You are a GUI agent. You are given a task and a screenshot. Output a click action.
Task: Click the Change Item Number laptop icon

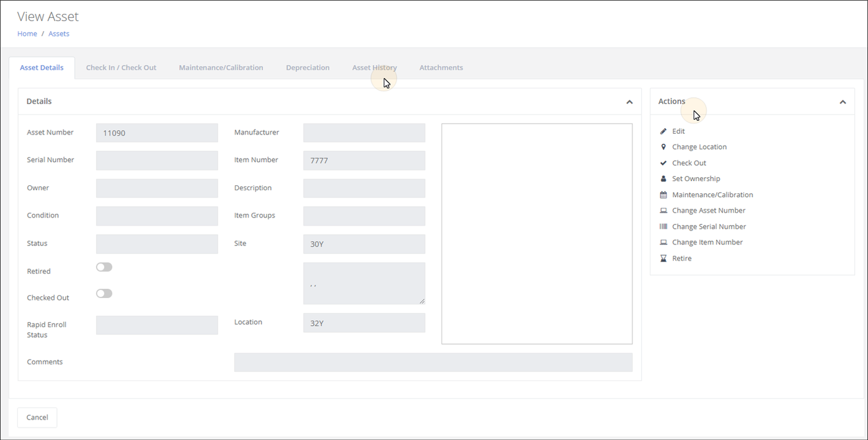click(x=663, y=242)
